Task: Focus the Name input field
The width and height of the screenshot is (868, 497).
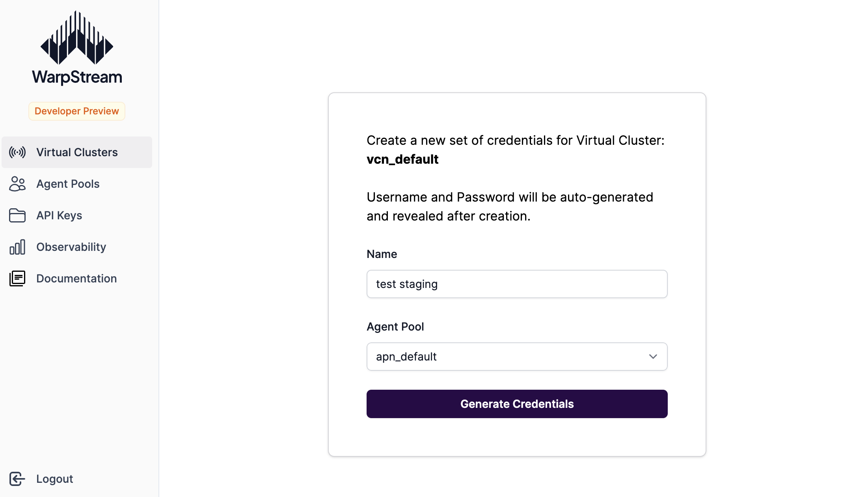Action: 517,284
